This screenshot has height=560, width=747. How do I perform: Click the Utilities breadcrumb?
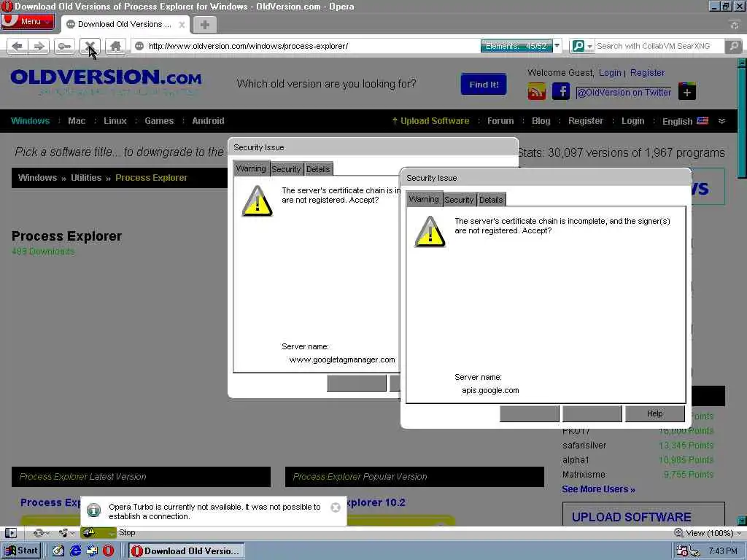86,178
